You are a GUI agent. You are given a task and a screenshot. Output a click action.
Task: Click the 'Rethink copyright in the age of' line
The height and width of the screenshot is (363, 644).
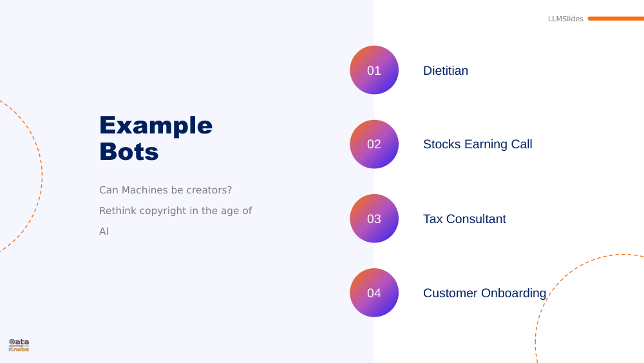[175, 211]
